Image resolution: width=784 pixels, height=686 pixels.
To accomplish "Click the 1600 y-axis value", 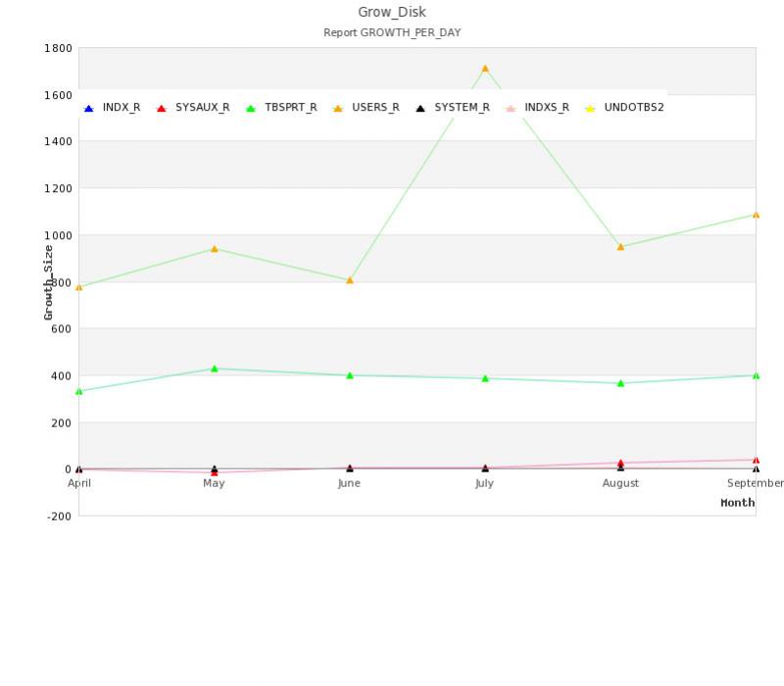I will click(x=58, y=95).
